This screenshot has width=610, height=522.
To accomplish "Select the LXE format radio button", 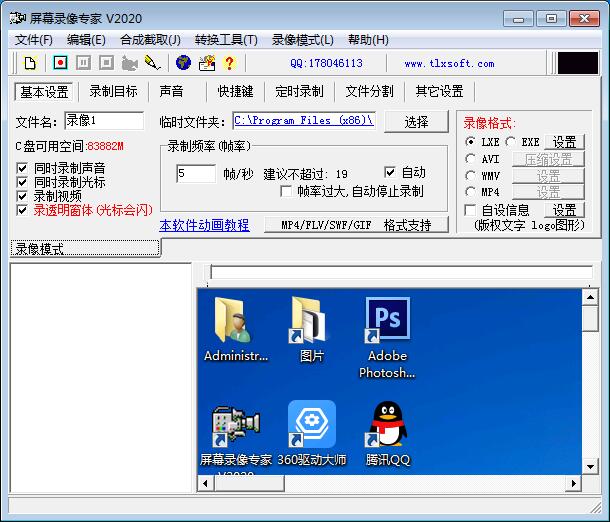I will click(x=470, y=142).
